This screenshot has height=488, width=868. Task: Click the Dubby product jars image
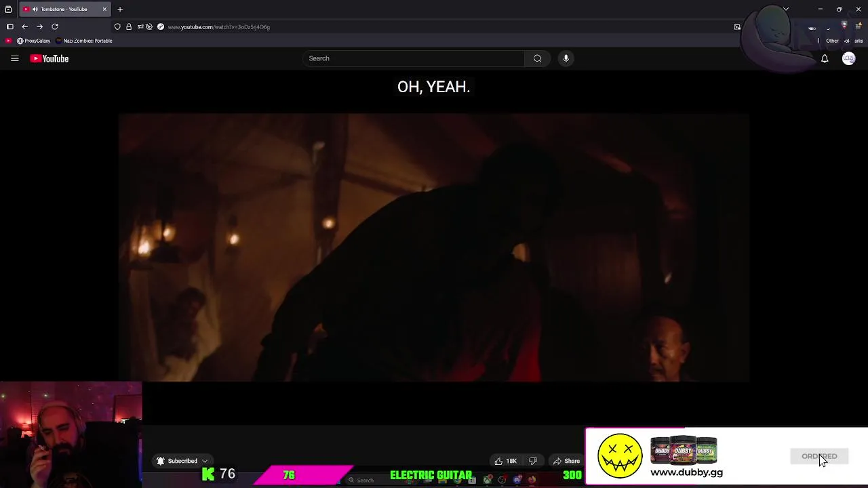[x=684, y=450]
